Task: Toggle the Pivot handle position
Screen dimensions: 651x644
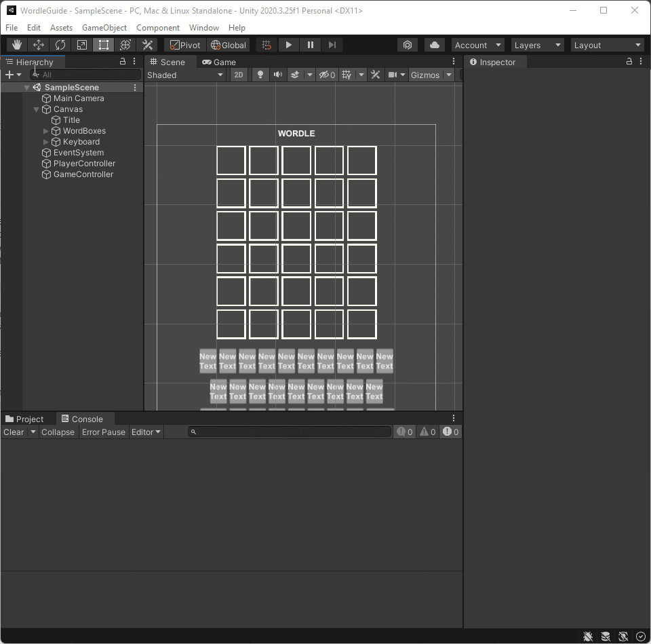Action: (184, 45)
